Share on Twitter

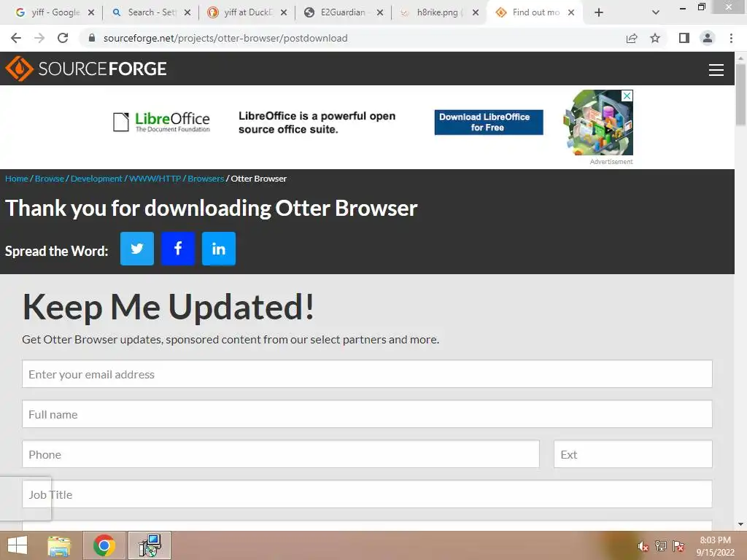[136, 249]
